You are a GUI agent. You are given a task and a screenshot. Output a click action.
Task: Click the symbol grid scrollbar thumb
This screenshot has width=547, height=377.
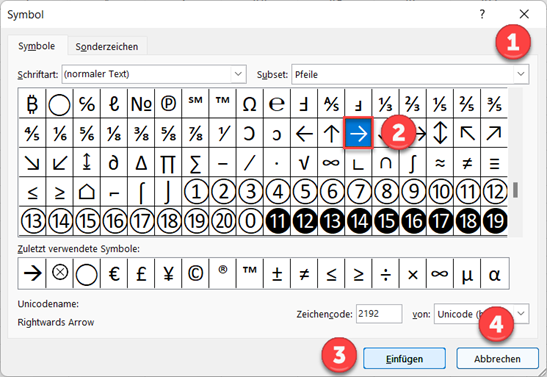(x=515, y=190)
